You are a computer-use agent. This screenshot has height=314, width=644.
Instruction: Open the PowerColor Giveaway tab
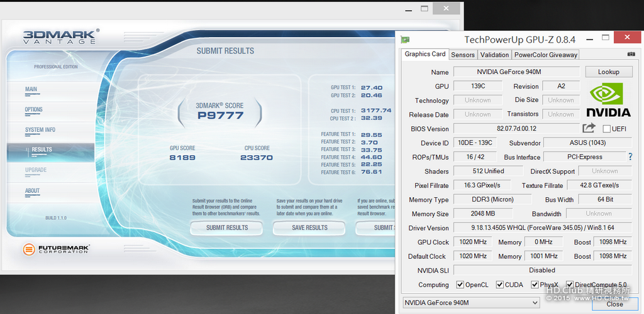[x=545, y=55]
